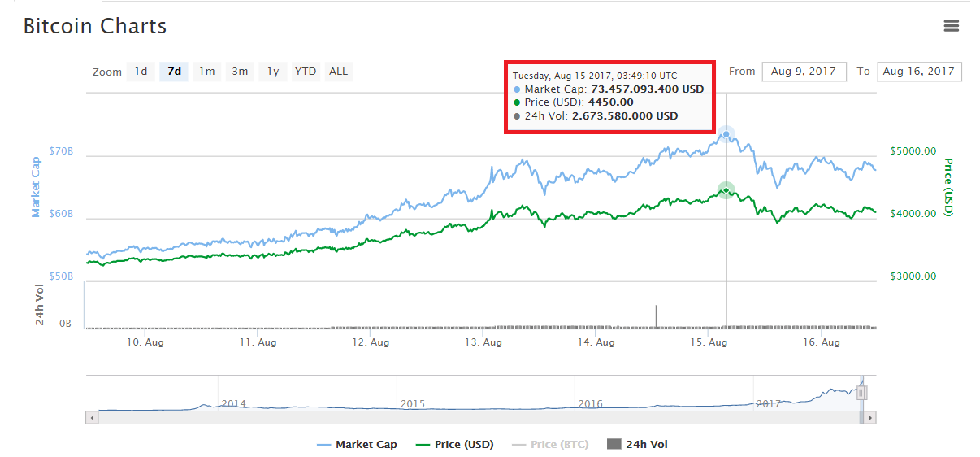Image resolution: width=980 pixels, height=457 pixels.
Task: Set zoom range to 1y
Action: [273, 72]
